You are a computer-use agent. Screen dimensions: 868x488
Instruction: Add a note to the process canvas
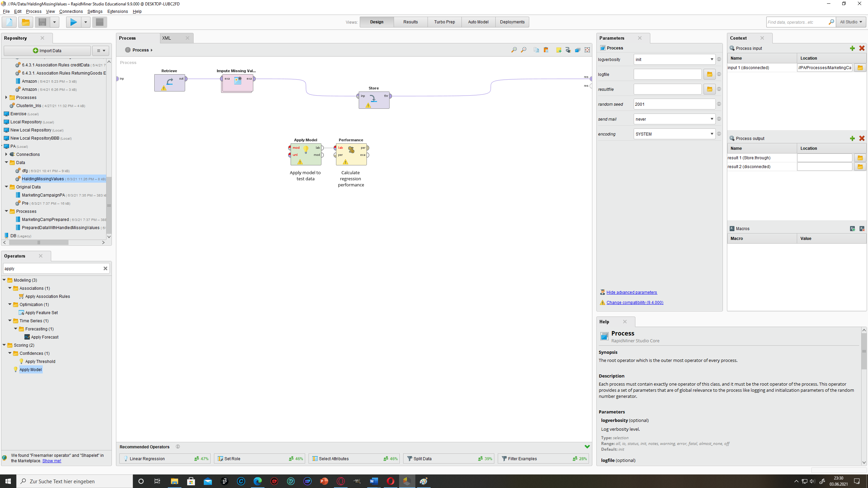[559, 50]
